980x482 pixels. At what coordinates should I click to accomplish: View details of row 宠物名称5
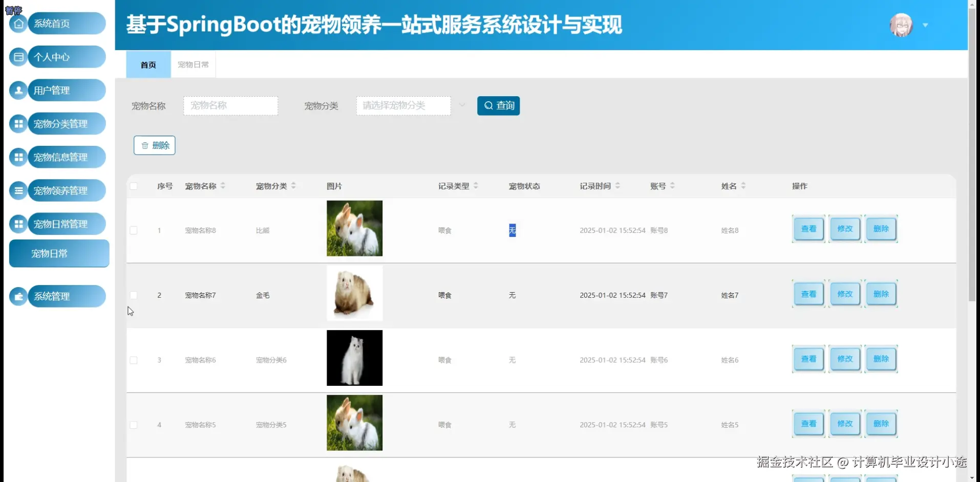(x=808, y=424)
